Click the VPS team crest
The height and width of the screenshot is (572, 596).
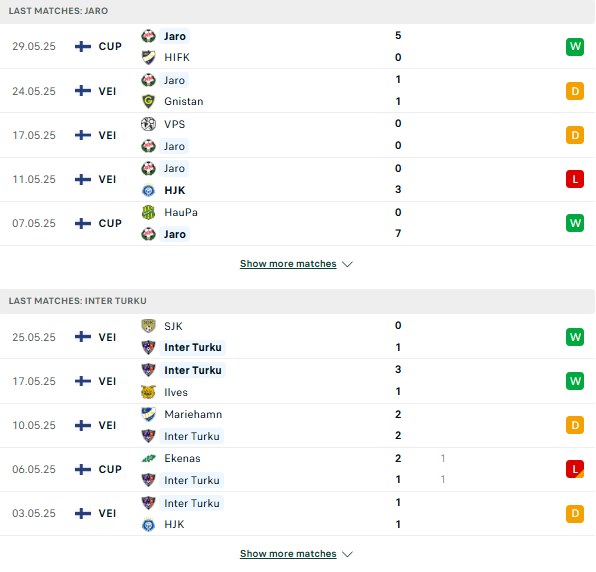148,124
